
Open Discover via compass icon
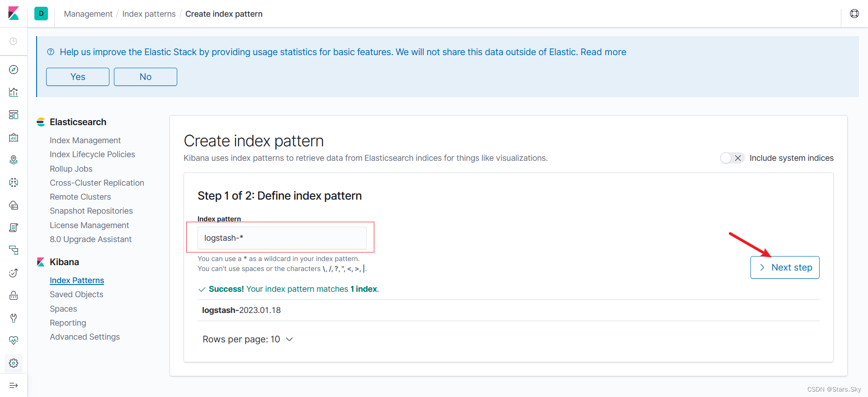[x=14, y=70]
